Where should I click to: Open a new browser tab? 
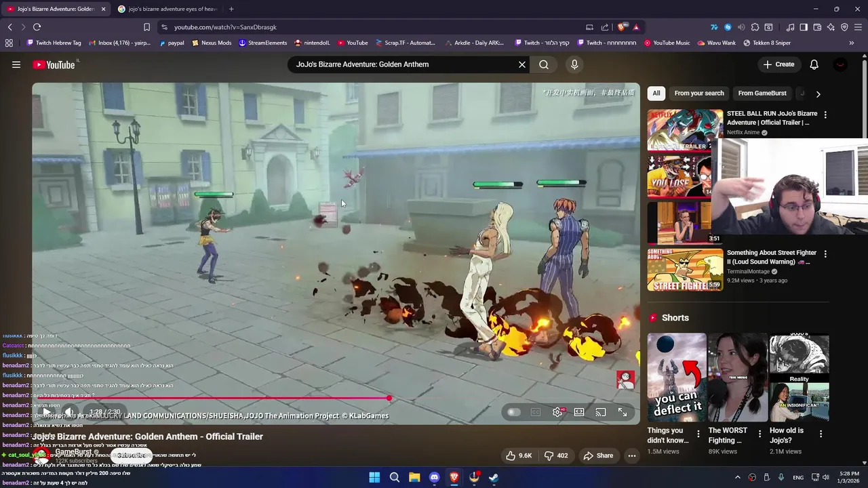pos(231,9)
